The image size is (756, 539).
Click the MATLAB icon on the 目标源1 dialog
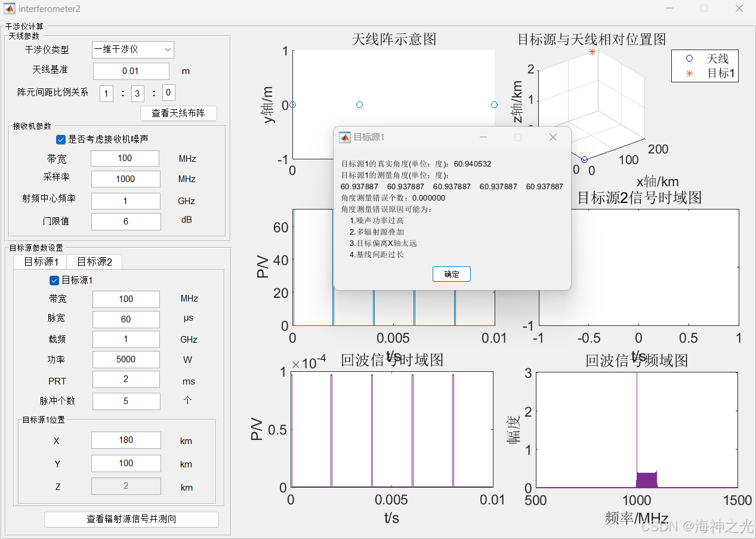click(x=344, y=137)
